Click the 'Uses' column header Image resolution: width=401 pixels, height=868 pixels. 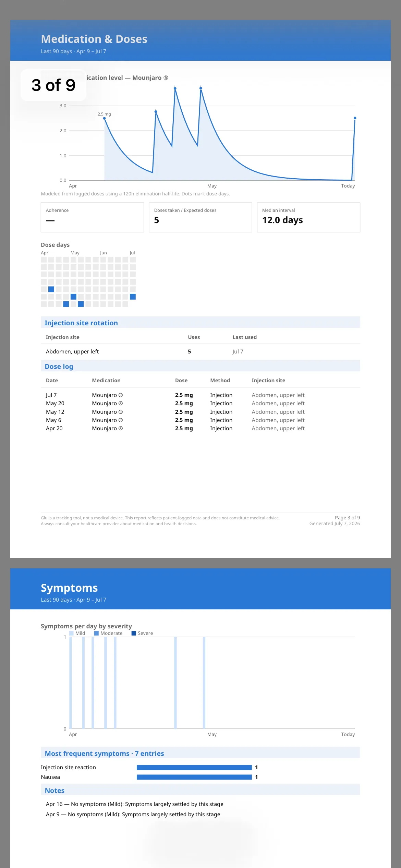[x=194, y=337]
